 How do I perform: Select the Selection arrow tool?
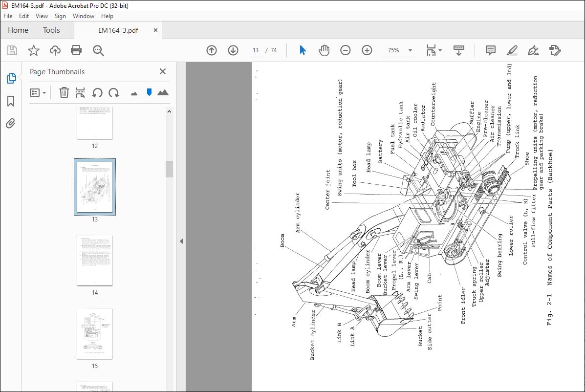303,50
